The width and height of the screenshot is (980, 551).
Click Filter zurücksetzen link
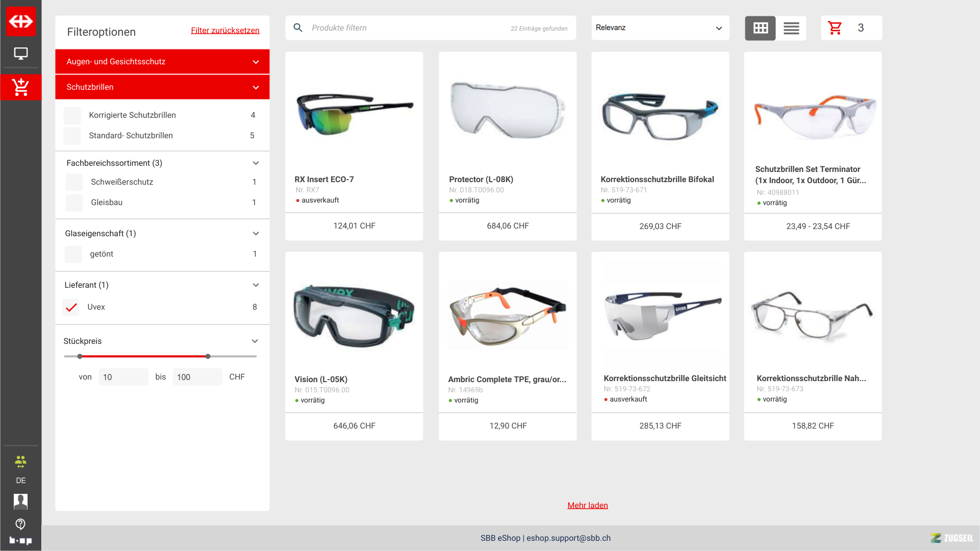point(225,31)
